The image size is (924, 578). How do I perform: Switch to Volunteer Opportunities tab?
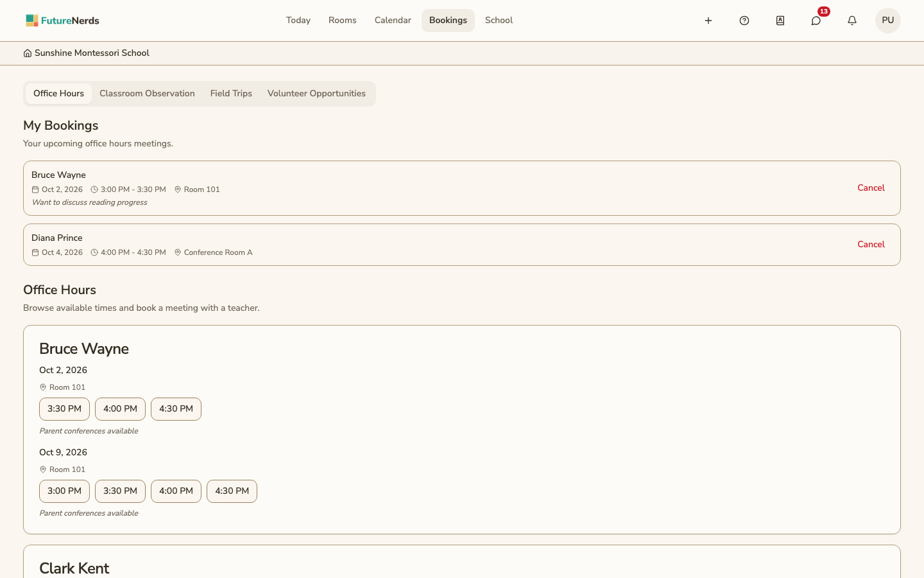click(x=316, y=94)
